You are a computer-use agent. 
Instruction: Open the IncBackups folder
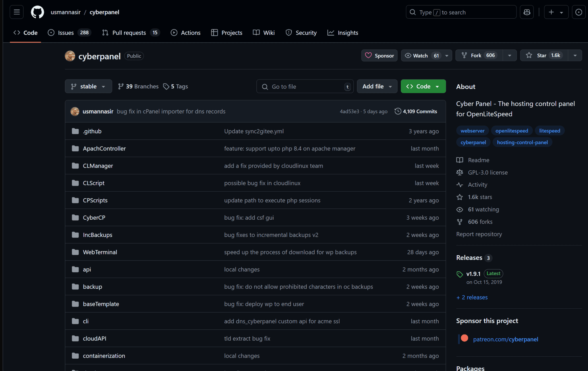[98, 235]
